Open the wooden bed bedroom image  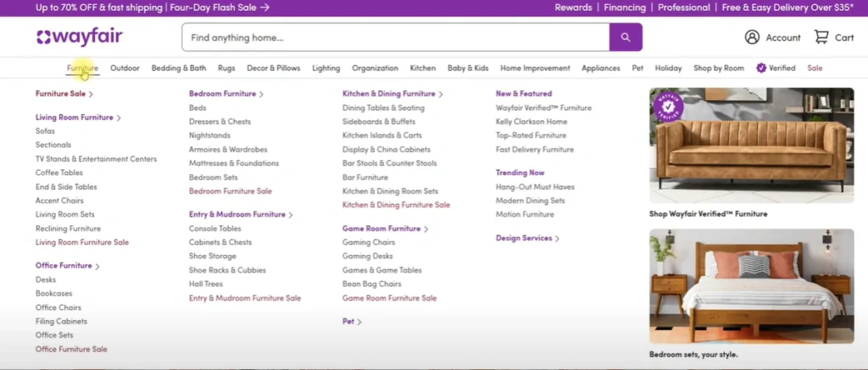(x=752, y=286)
